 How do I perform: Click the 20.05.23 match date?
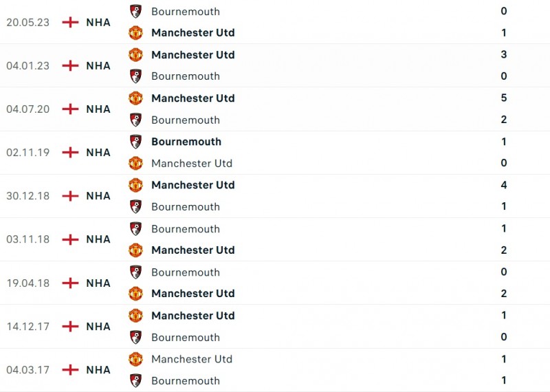(x=27, y=22)
